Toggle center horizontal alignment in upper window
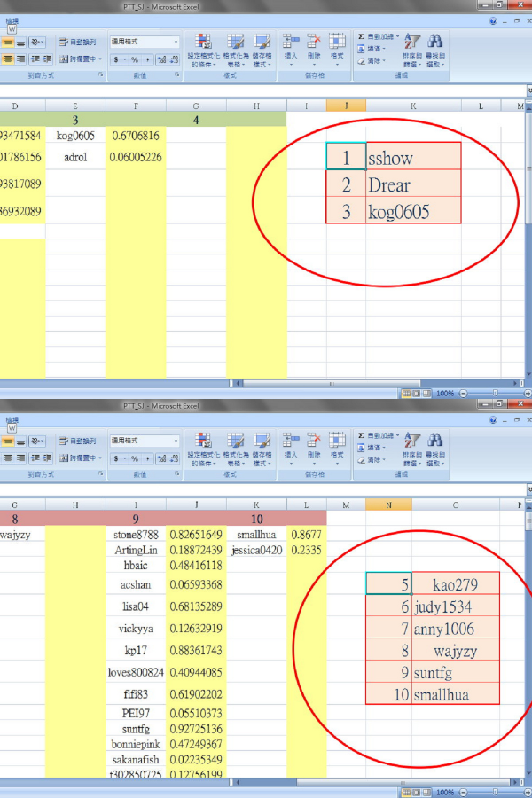 click(8, 59)
